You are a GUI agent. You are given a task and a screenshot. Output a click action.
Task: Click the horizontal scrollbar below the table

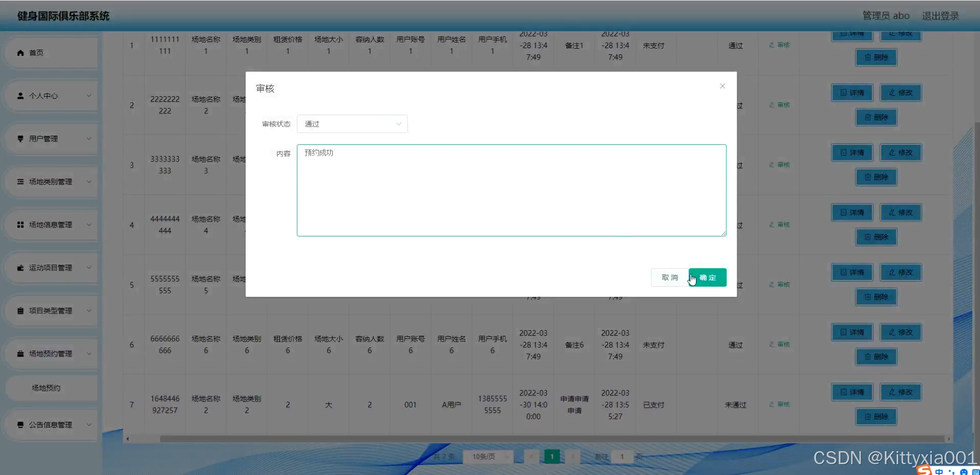coord(552,439)
